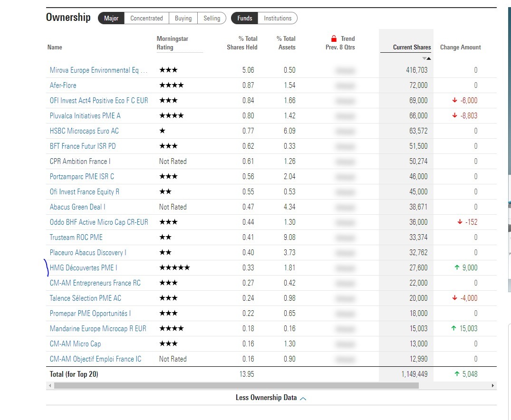Screen dimensions: 511x420
Task: Click the % Total Shares Held header
Action: [x=242, y=43]
